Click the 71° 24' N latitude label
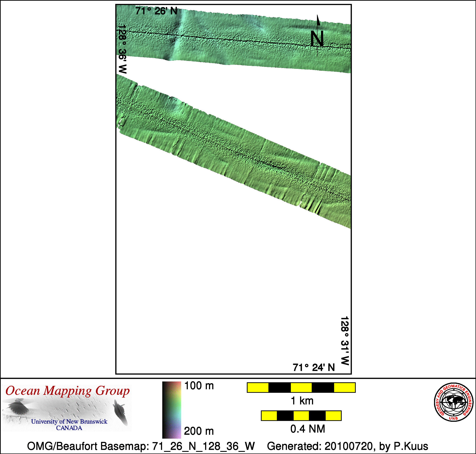This screenshot has width=476, height=454. tap(314, 367)
